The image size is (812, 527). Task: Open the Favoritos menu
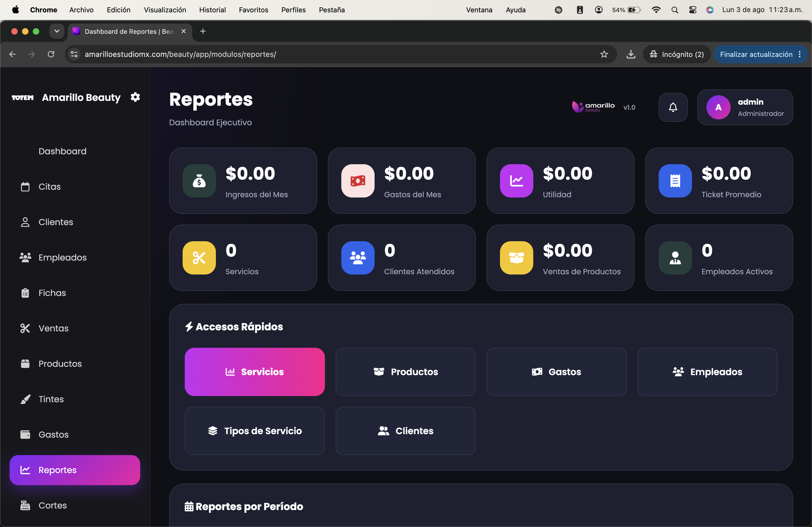click(x=253, y=10)
